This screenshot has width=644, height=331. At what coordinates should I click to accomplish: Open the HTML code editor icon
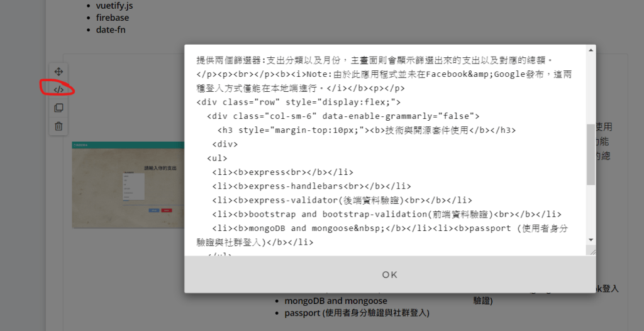click(x=58, y=89)
